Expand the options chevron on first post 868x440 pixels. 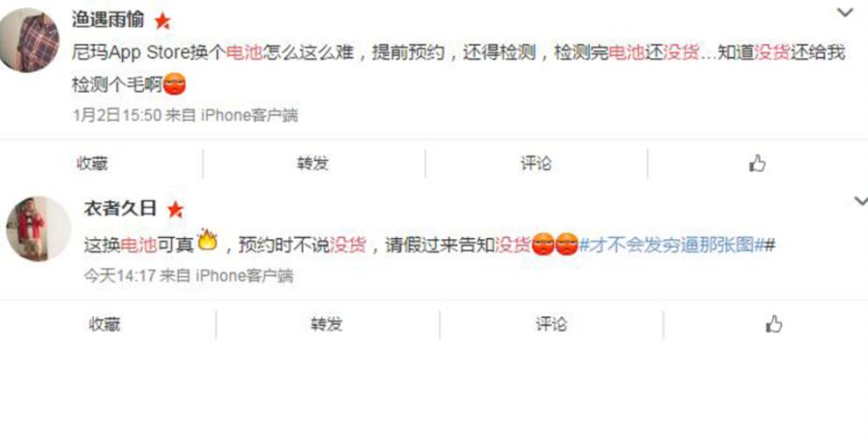(845, 13)
